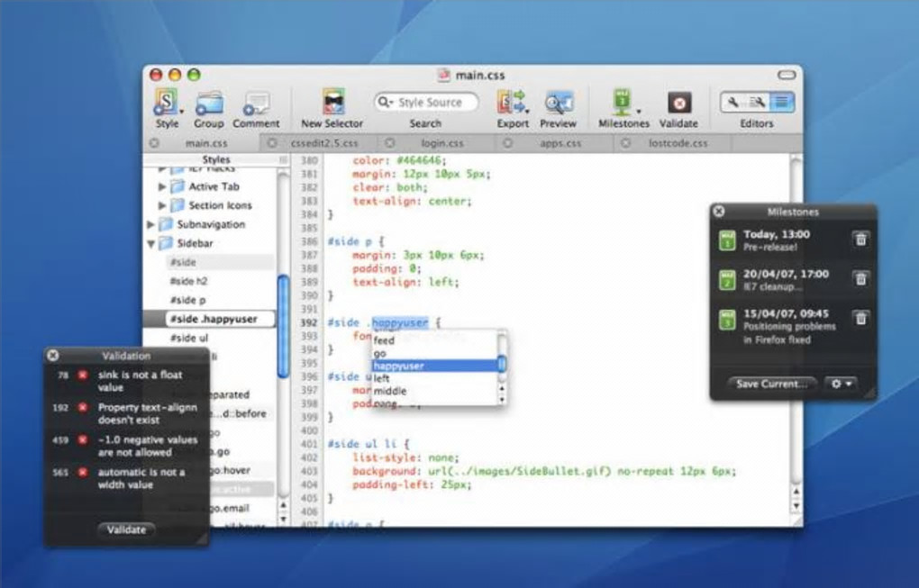Switch to the main.css tab
919x588 pixels.
coord(206,143)
